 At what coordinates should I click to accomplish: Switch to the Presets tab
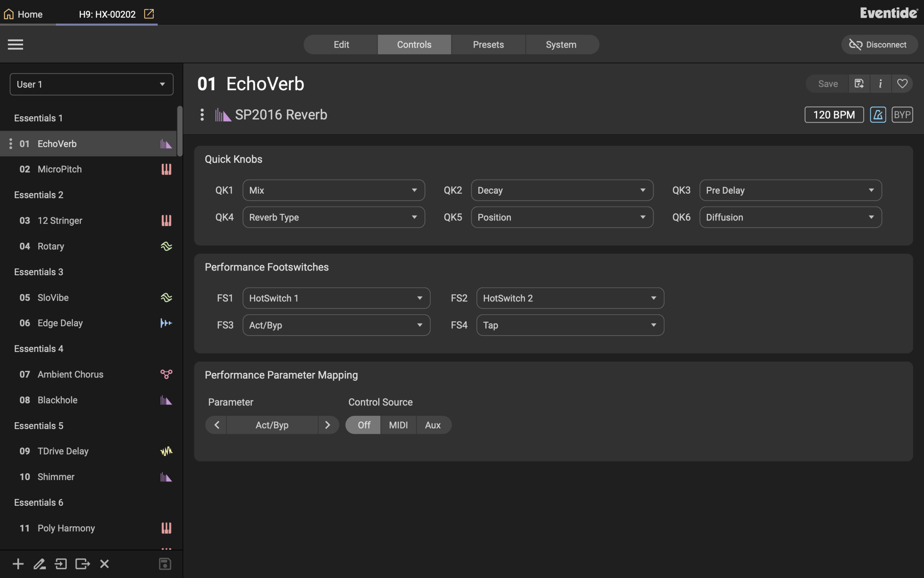point(488,44)
